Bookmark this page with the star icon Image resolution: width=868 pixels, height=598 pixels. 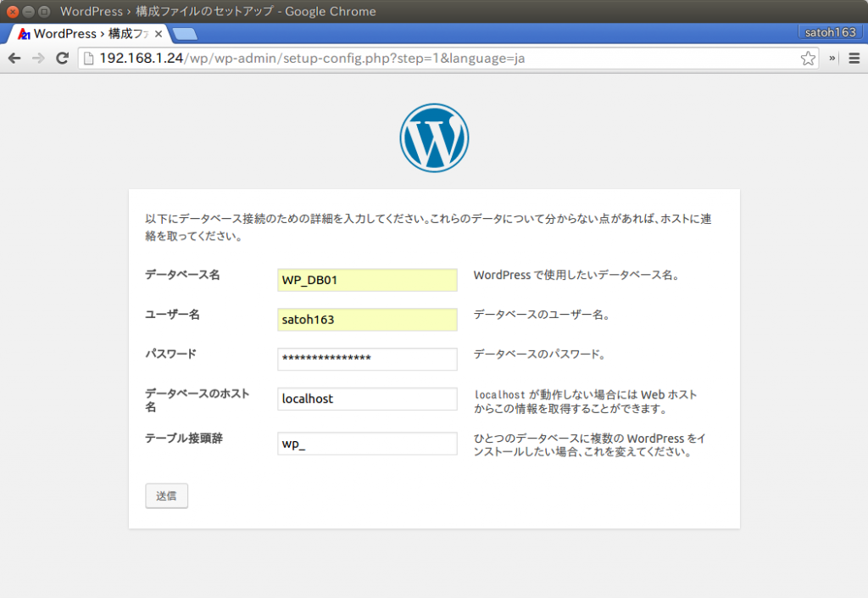click(x=808, y=59)
